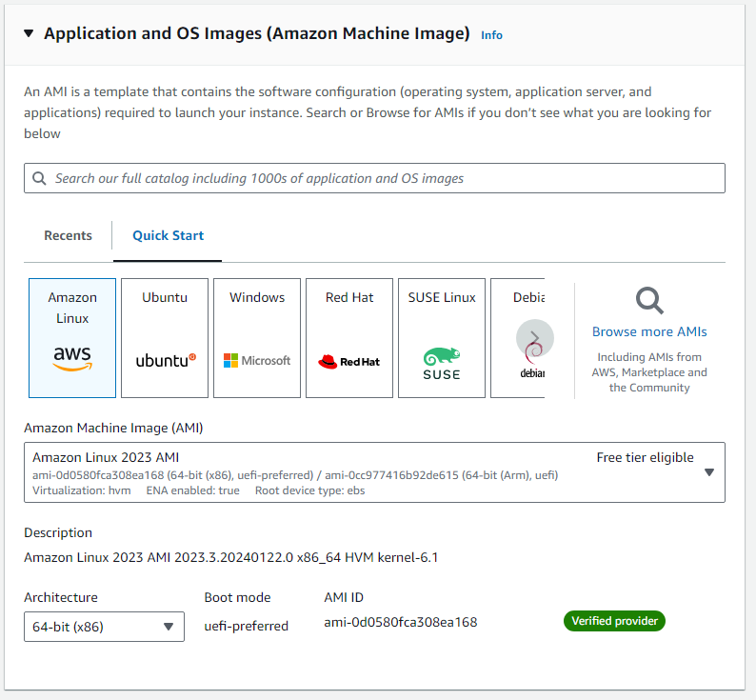
Task: Open the Info link beside the heading
Action: click(x=492, y=35)
